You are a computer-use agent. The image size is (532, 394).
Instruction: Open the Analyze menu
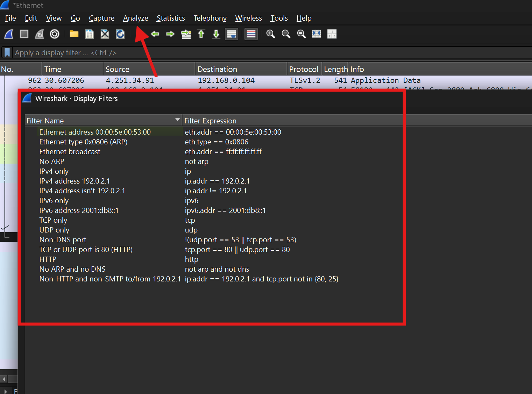coord(136,18)
